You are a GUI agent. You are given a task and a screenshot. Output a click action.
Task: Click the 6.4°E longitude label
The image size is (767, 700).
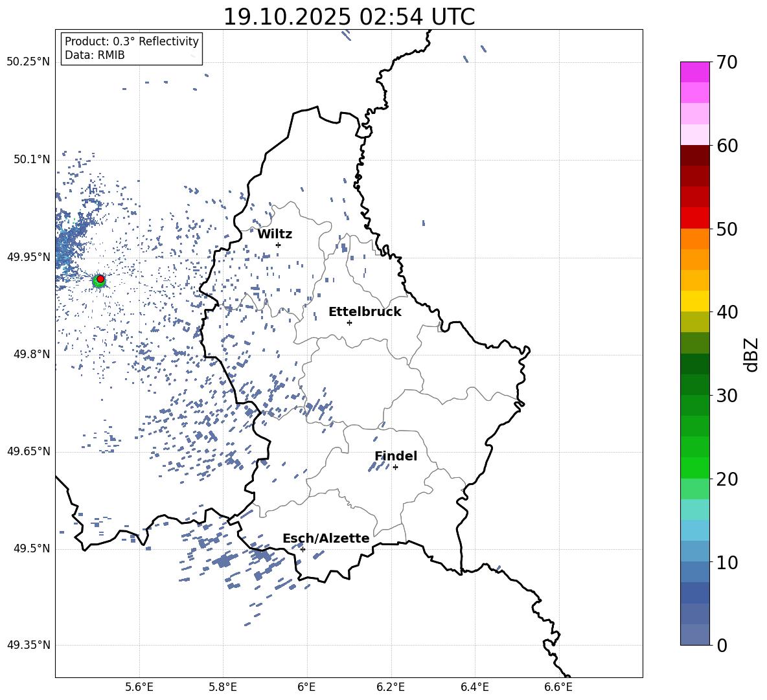click(x=475, y=687)
